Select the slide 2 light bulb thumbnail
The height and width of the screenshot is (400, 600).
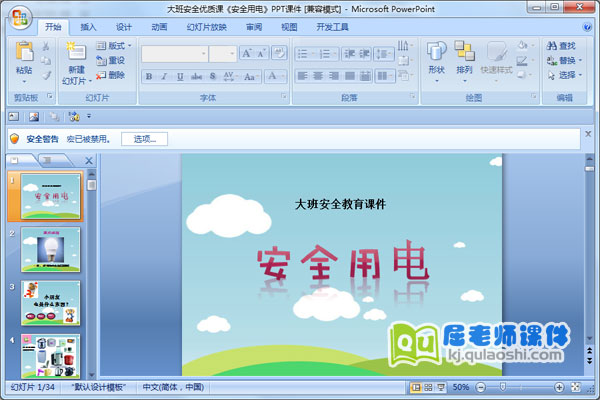coord(51,250)
